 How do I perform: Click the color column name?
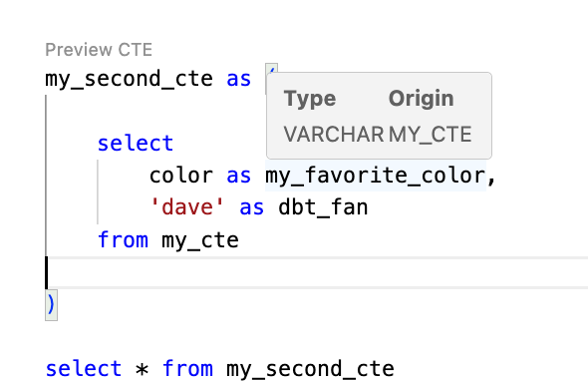[181, 176]
